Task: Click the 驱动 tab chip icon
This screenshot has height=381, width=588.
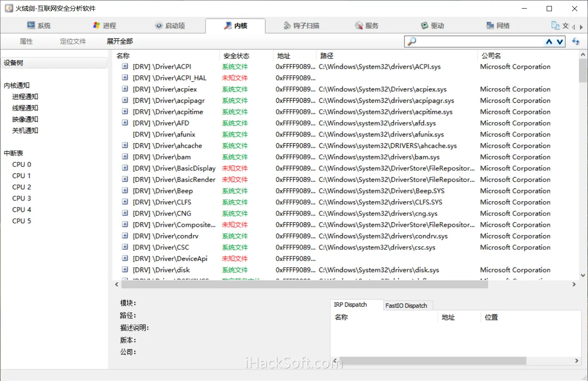Action: (x=425, y=26)
